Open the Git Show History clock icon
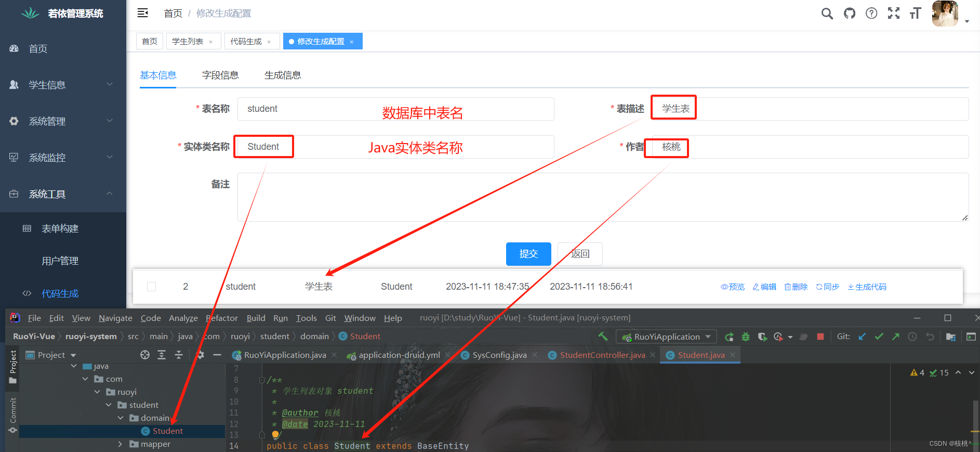The height and width of the screenshot is (452, 980). 912,337
